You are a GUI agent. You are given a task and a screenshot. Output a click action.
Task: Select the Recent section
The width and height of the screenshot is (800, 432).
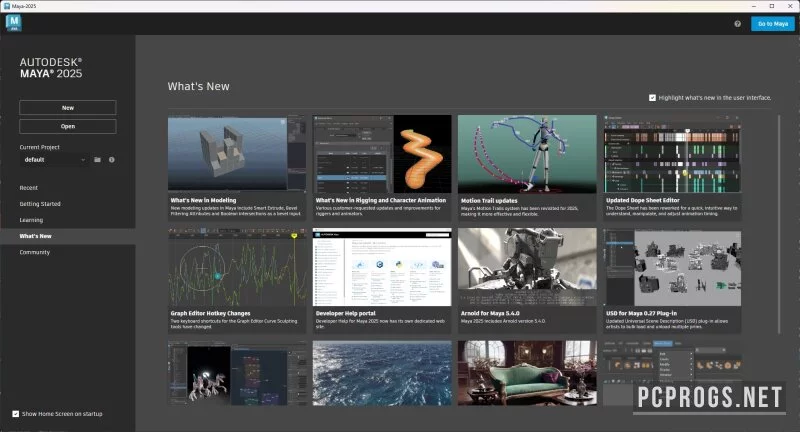click(29, 188)
